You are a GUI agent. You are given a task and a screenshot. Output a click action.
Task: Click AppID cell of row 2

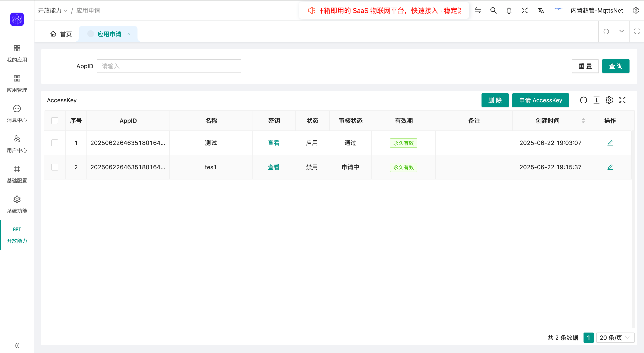pos(128,167)
